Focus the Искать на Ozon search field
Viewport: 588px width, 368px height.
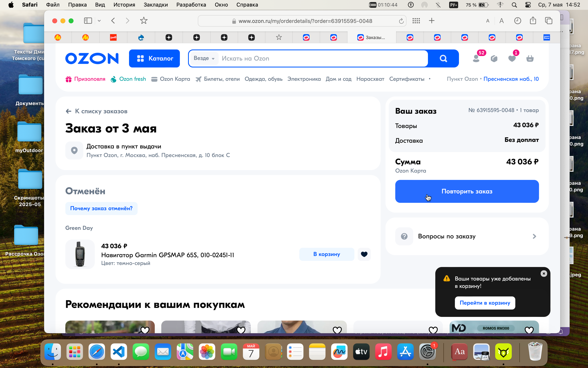coord(323,58)
